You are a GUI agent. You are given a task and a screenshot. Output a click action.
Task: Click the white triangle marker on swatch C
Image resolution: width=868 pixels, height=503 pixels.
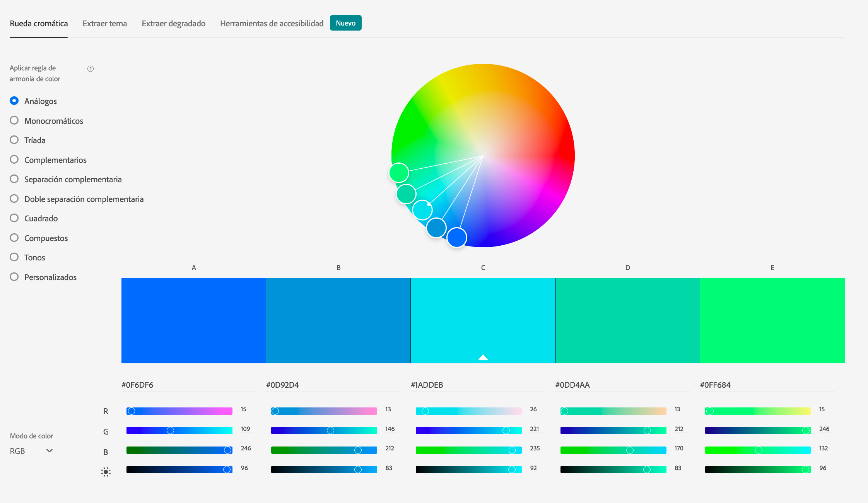tap(483, 357)
